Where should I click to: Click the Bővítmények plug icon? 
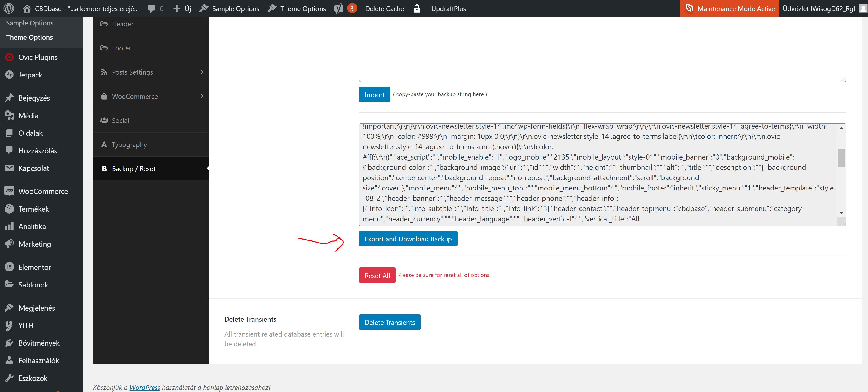[x=9, y=343]
